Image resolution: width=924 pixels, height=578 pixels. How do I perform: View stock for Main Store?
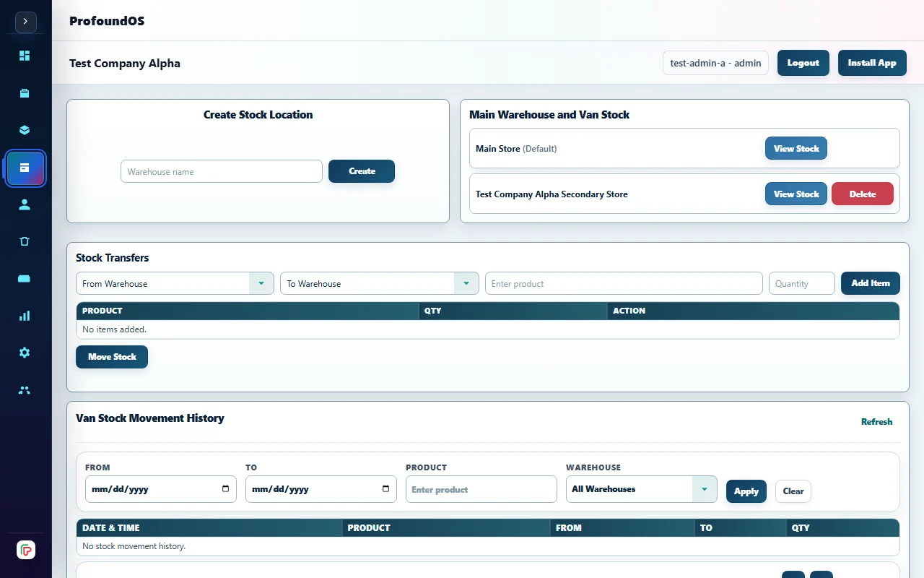click(796, 148)
